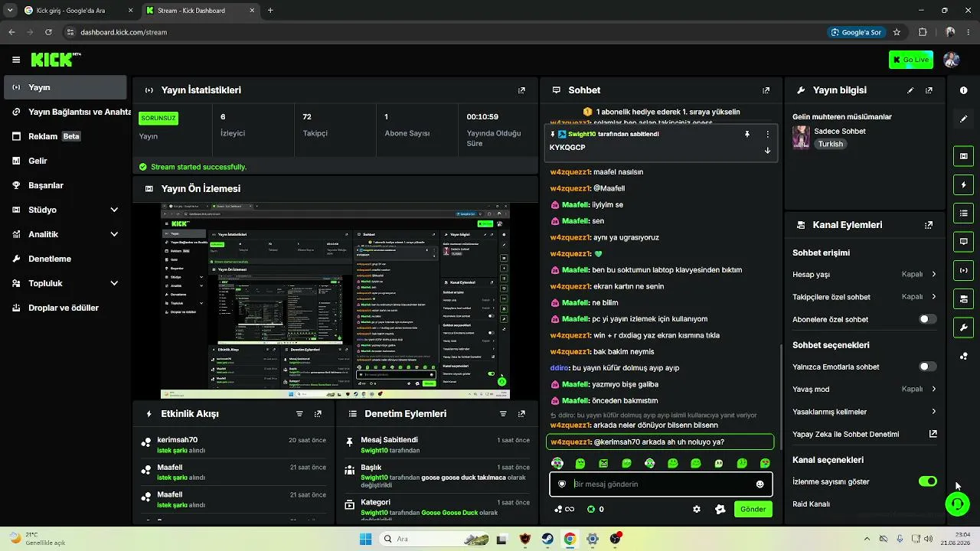Open Hesap yaşı setting
The height and width of the screenshot is (551, 980).
tap(864, 274)
